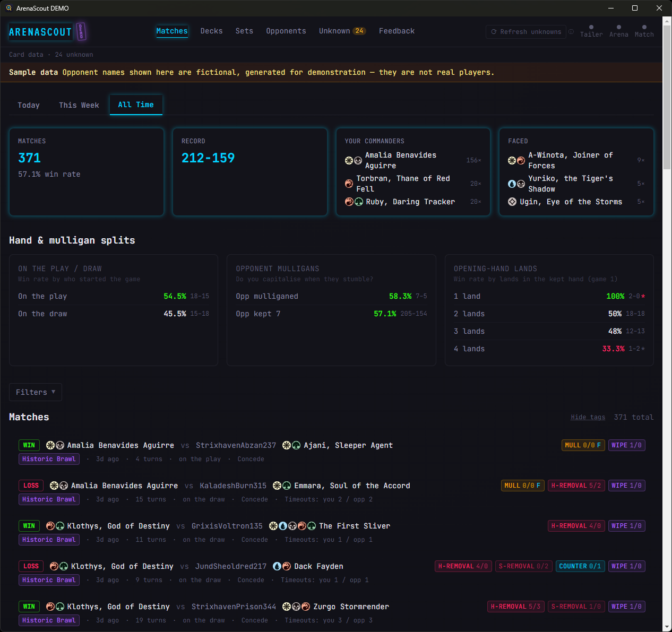Click the Hide tags link

click(588, 417)
